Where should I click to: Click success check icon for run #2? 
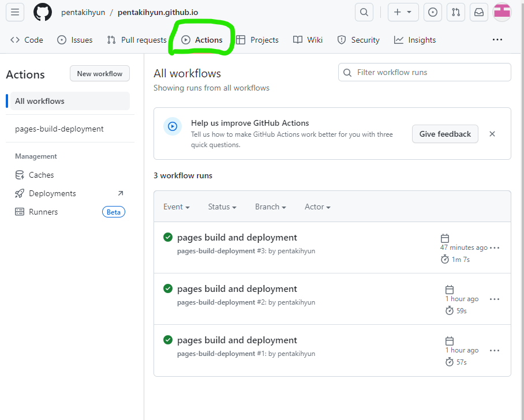(x=168, y=288)
